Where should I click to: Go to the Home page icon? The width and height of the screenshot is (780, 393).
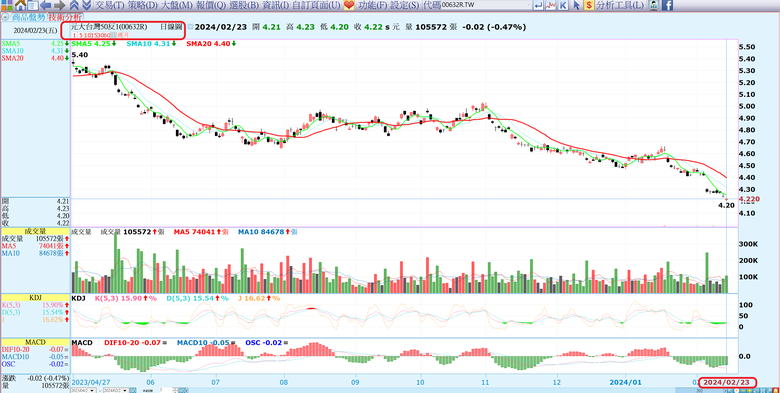pos(20,5)
